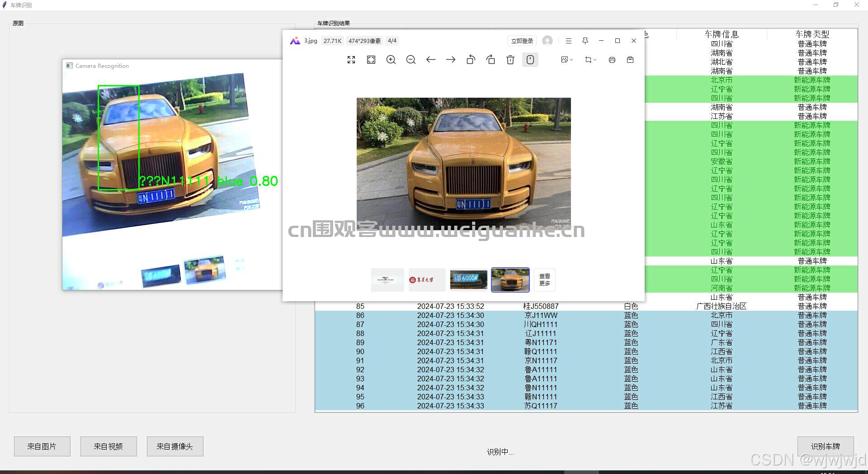Open the crop tool dropdown
Screen dimensions: 868x474
tap(590, 60)
